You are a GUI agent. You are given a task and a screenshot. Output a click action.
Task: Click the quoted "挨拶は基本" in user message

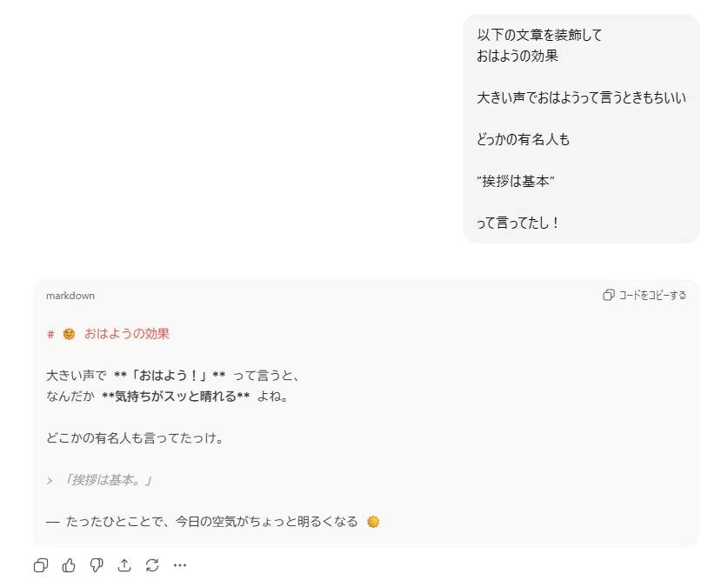tap(516, 181)
